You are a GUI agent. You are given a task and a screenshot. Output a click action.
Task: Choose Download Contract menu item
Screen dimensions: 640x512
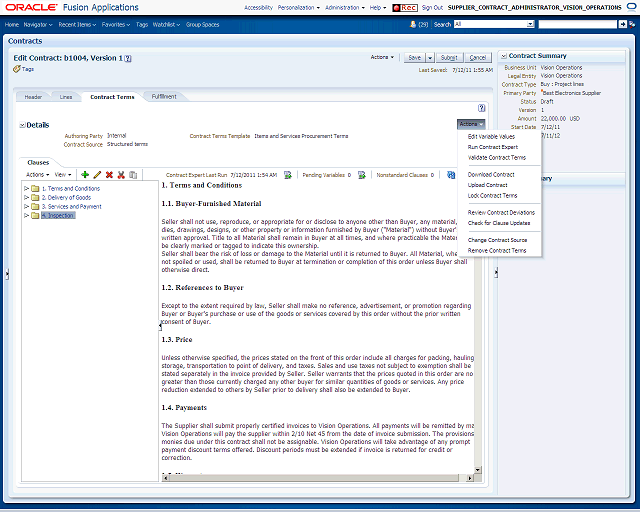coord(491,175)
